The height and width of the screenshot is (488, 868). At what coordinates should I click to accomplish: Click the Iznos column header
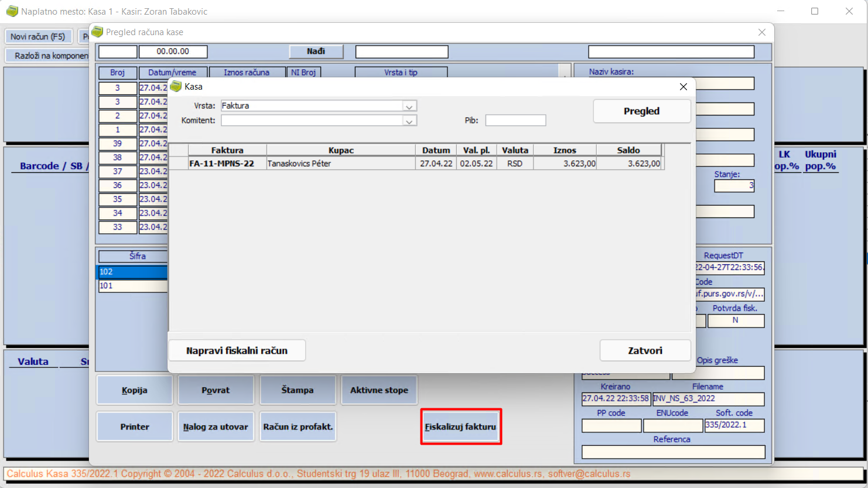565,150
